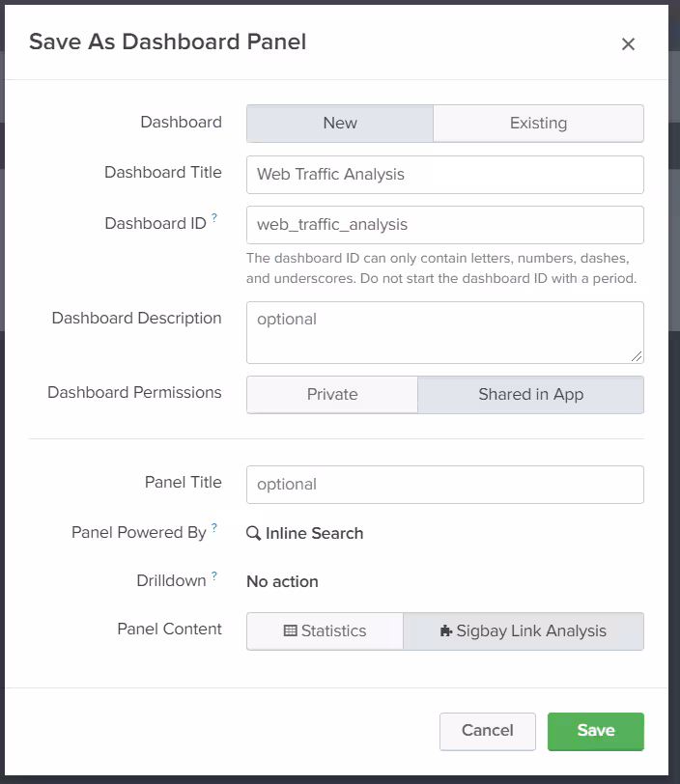Set Dashboard Permissions to Private
Image resolution: width=680 pixels, height=784 pixels.
coord(332,395)
